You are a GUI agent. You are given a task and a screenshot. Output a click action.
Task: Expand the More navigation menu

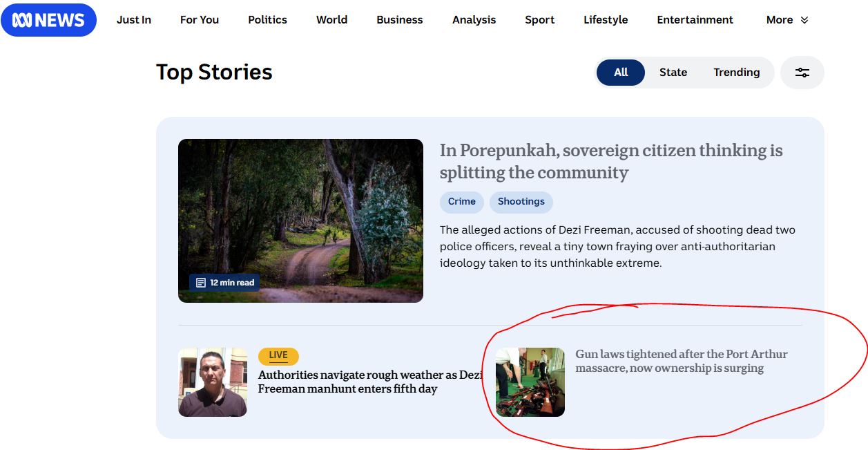coord(780,20)
